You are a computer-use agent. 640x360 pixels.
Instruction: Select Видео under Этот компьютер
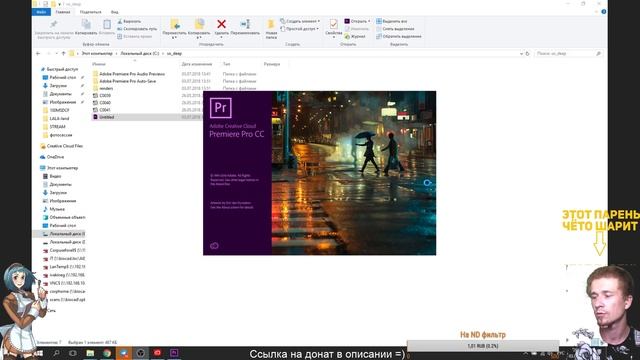coord(52,176)
